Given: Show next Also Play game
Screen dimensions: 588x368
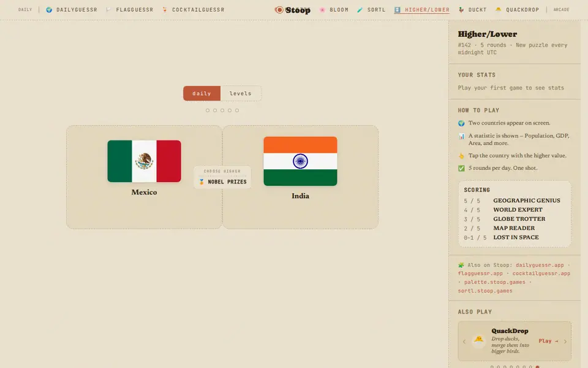Looking at the screenshot, I should click(x=565, y=342).
